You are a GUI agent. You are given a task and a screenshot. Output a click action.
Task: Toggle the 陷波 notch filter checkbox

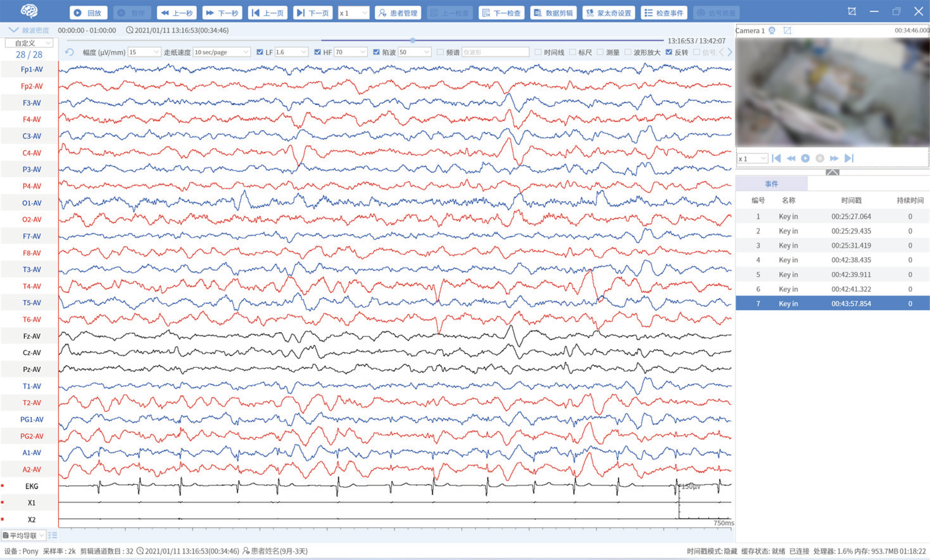coord(376,52)
